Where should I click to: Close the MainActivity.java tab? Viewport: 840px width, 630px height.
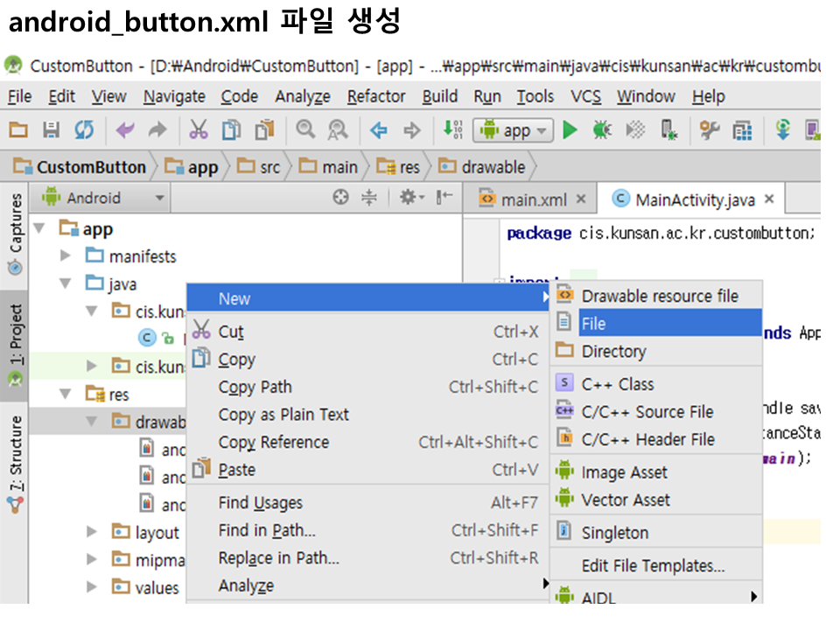[x=769, y=199]
